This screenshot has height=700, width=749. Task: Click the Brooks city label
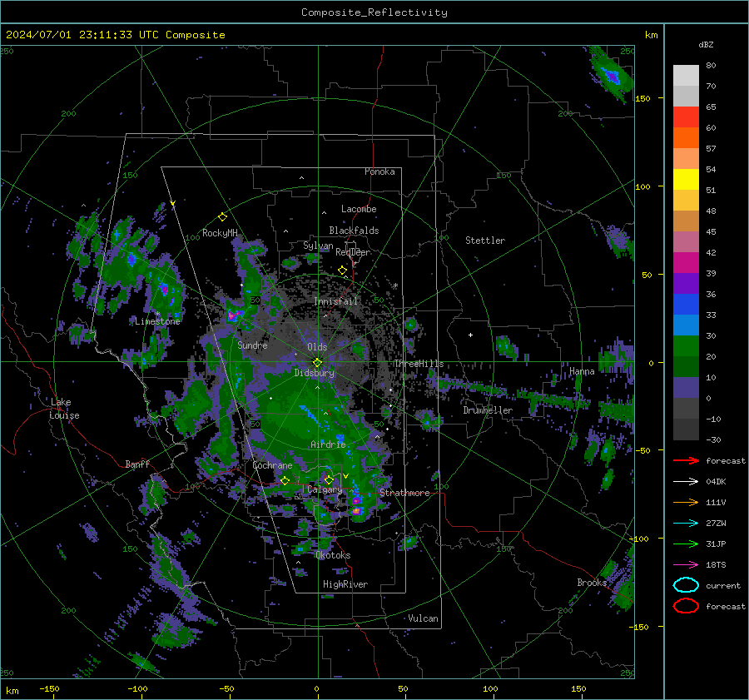point(592,583)
